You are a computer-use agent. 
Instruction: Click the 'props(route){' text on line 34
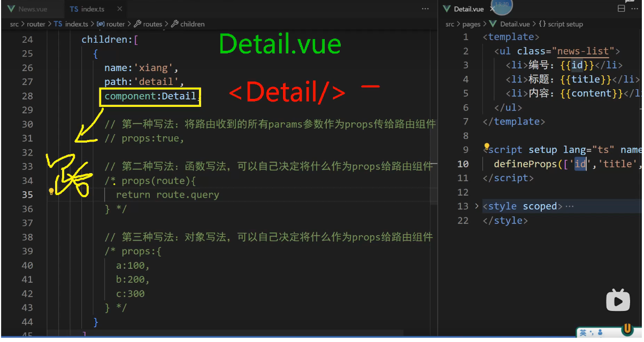tap(159, 181)
